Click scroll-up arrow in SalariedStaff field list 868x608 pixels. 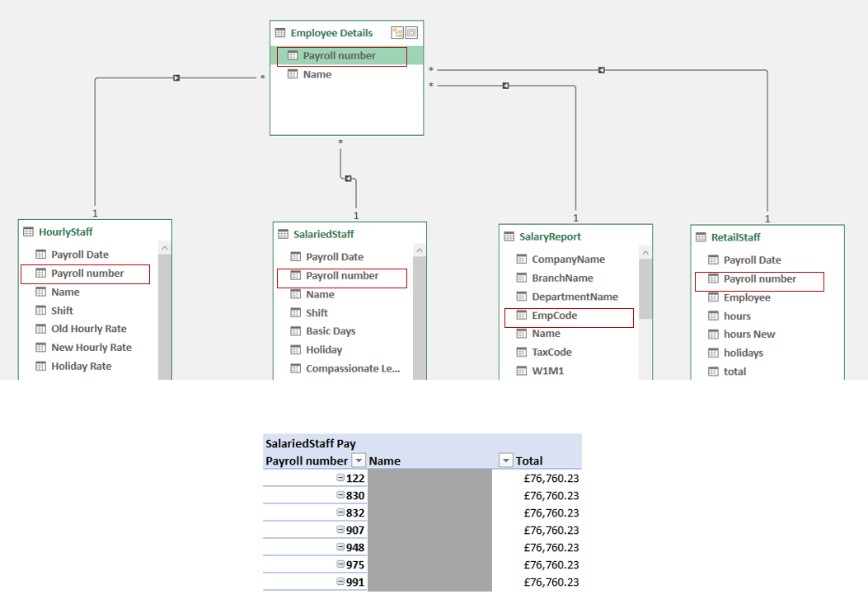point(420,250)
